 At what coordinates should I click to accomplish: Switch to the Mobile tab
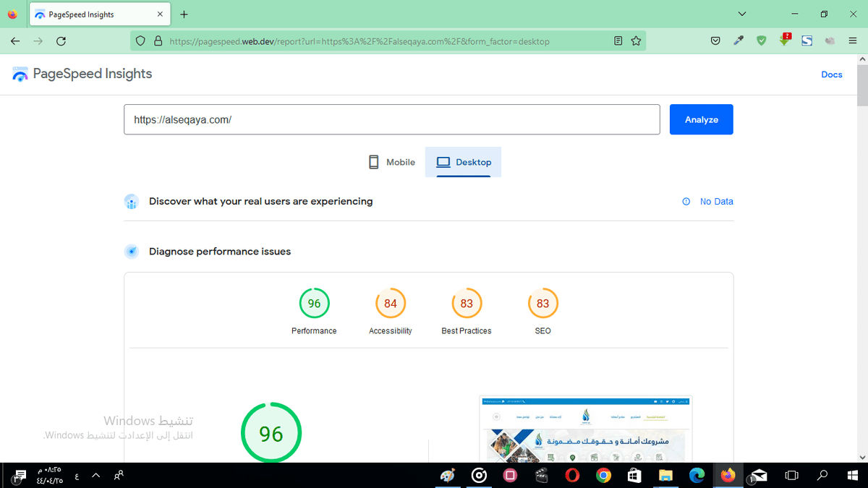point(392,162)
